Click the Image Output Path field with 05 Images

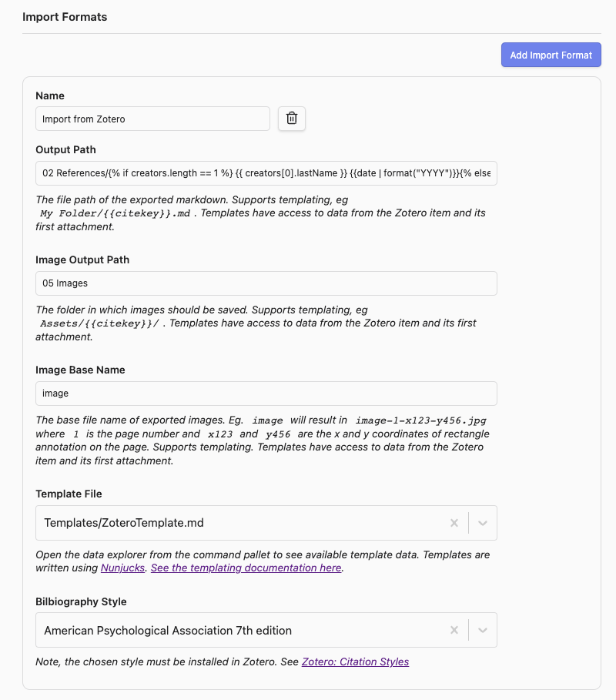(x=266, y=283)
